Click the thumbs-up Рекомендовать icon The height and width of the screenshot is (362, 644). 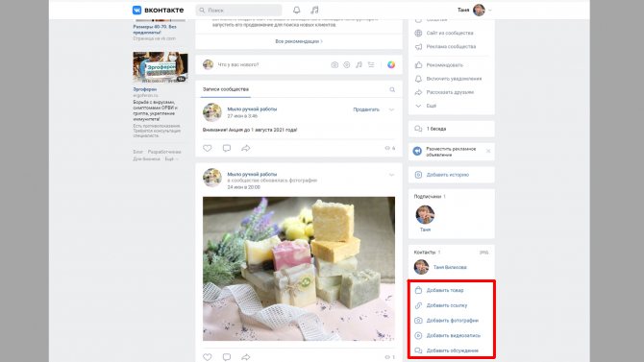(418, 65)
